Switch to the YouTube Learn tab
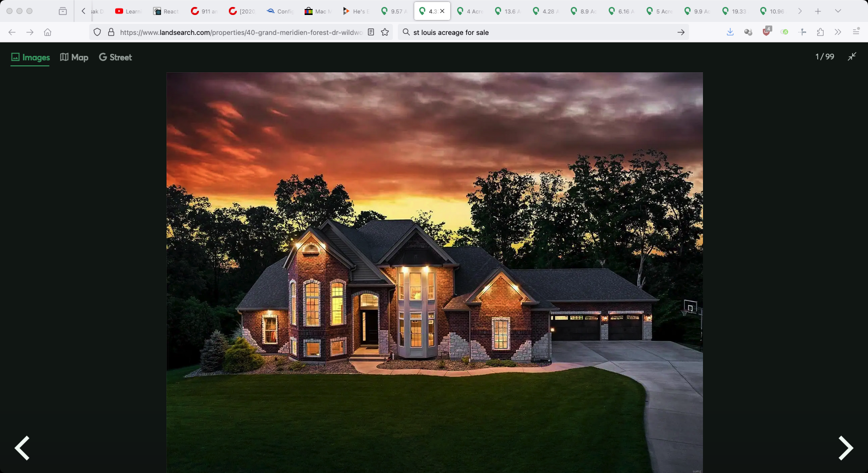 click(128, 11)
